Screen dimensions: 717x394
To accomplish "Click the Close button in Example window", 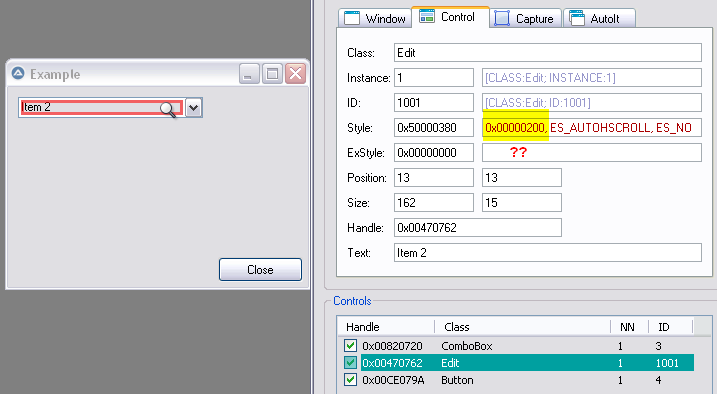I will click(260, 270).
